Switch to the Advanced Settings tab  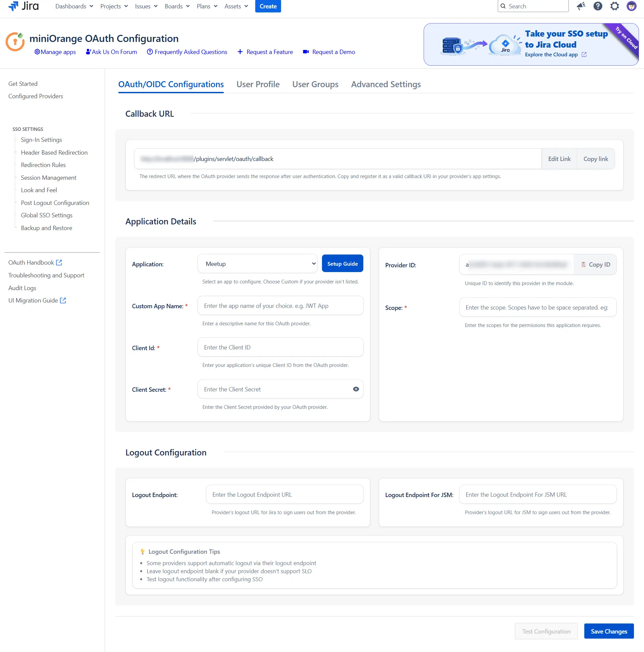pos(386,85)
